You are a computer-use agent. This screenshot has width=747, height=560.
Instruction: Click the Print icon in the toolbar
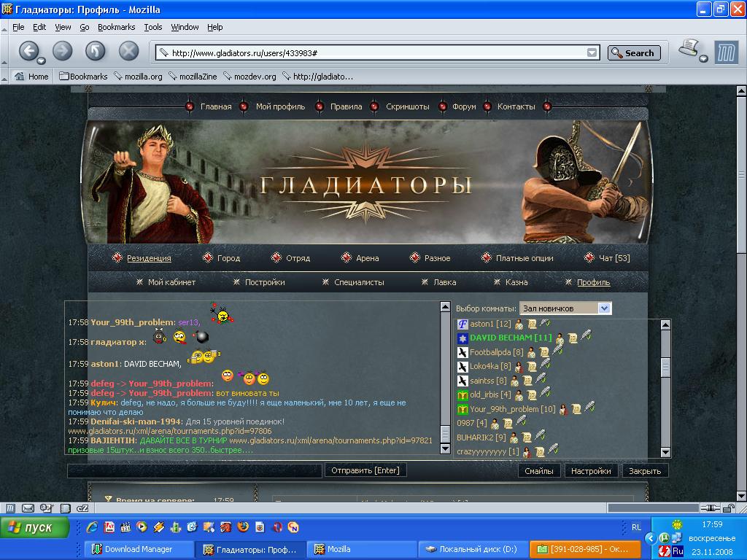(x=689, y=50)
